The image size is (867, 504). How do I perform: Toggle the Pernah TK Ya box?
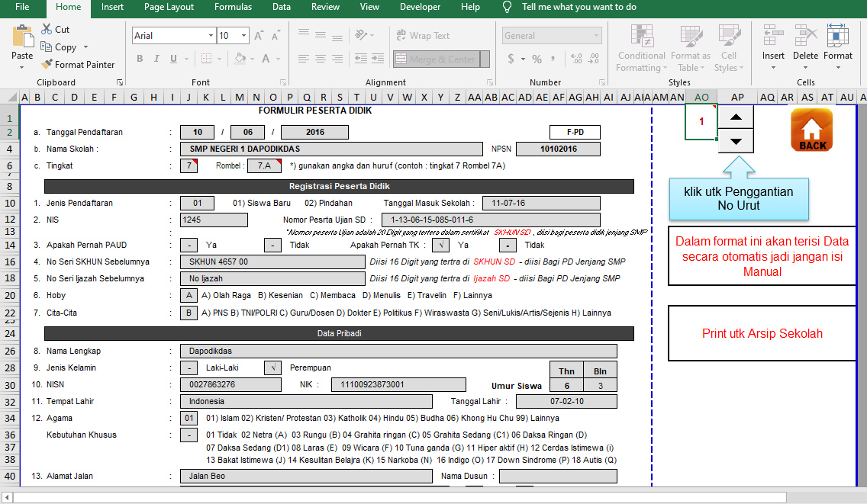pos(440,245)
